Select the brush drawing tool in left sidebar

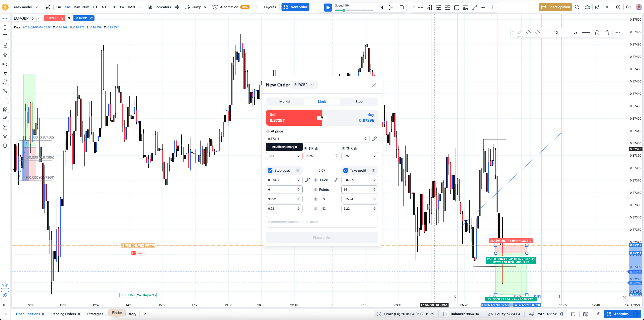tap(5, 118)
